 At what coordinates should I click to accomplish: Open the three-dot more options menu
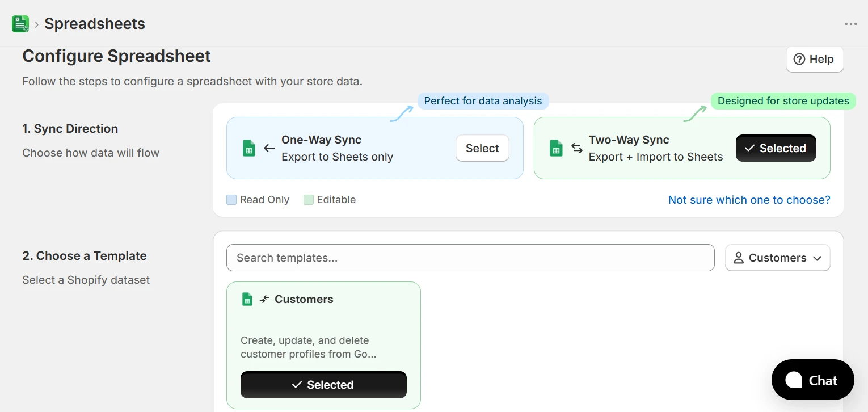tap(850, 24)
